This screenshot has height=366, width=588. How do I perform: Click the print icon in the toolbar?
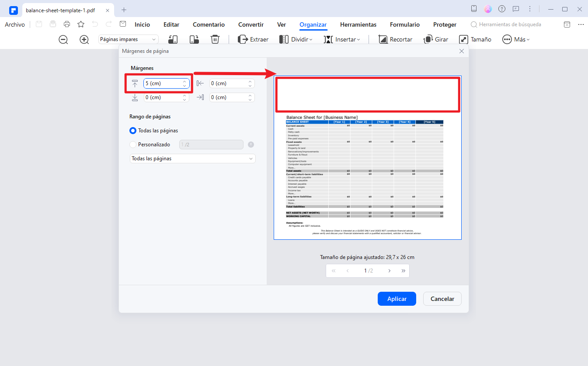tap(66, 24)
